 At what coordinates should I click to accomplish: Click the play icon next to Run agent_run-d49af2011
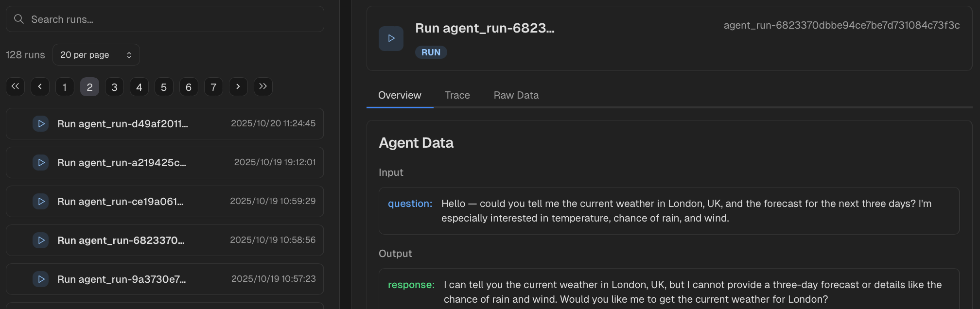pyautogui.click(x=40, y=123)
